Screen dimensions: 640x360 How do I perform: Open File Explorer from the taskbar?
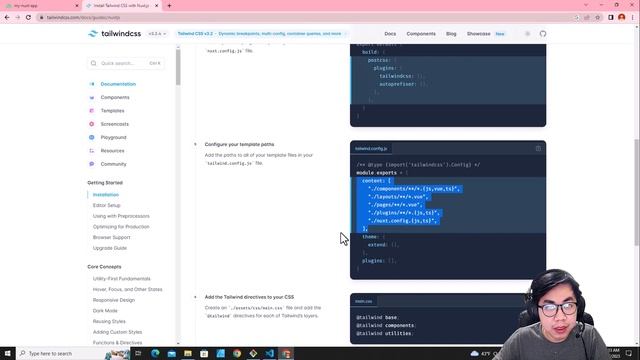[188, 353]
